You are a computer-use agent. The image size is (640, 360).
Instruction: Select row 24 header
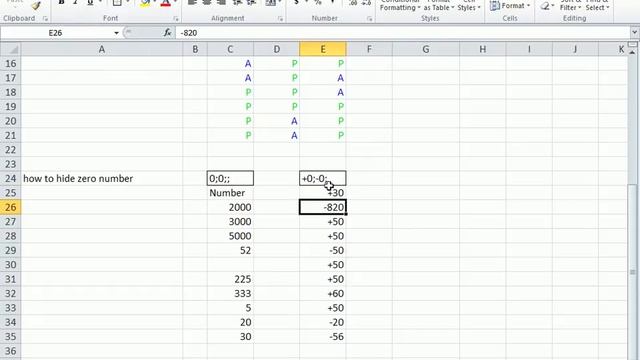(11, 178)
